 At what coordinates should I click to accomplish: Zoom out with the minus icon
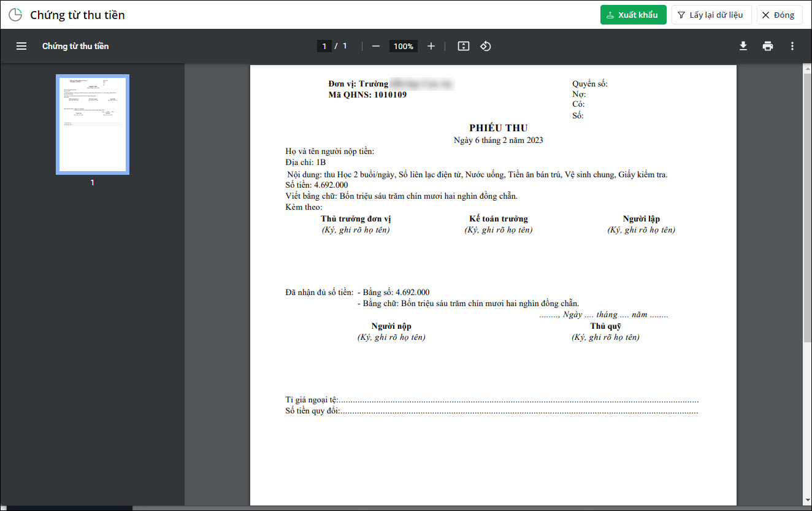(x=376, y=46)
